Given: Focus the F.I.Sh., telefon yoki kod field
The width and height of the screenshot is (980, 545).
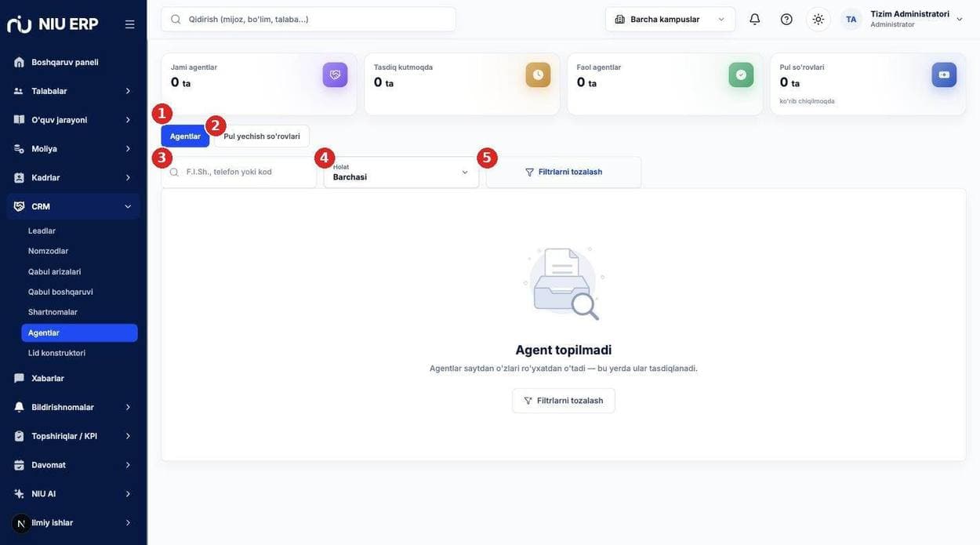Looking at the screenshot, I should click(239, 173).
